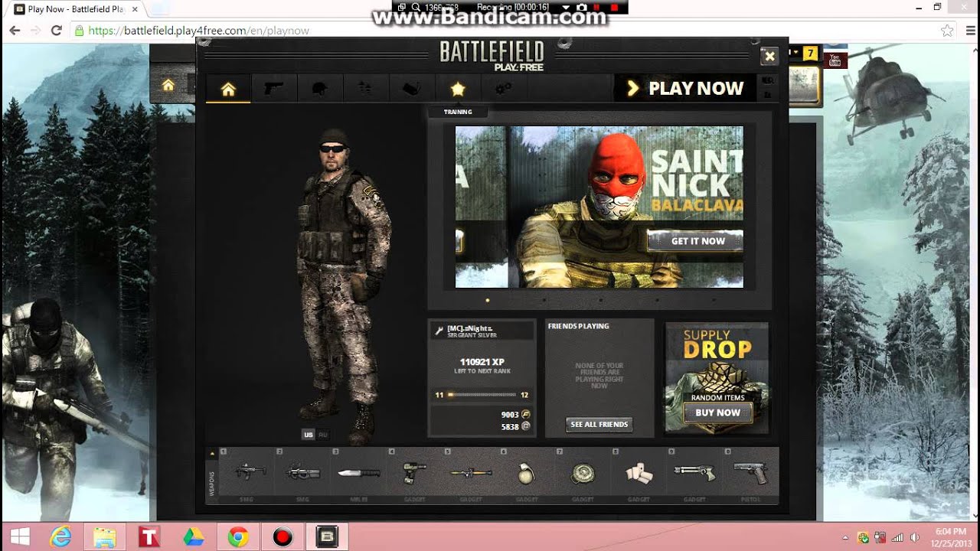The height and width of the screenshot is (551, 980).
Task: Open Bandicam recorder from the taskbar
Action: coord(283,537)
